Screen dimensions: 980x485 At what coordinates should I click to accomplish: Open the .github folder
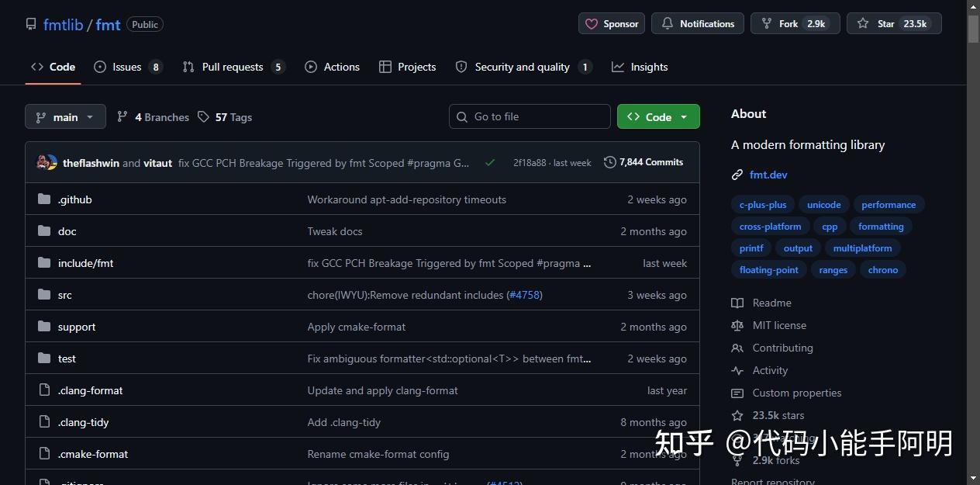75,199
